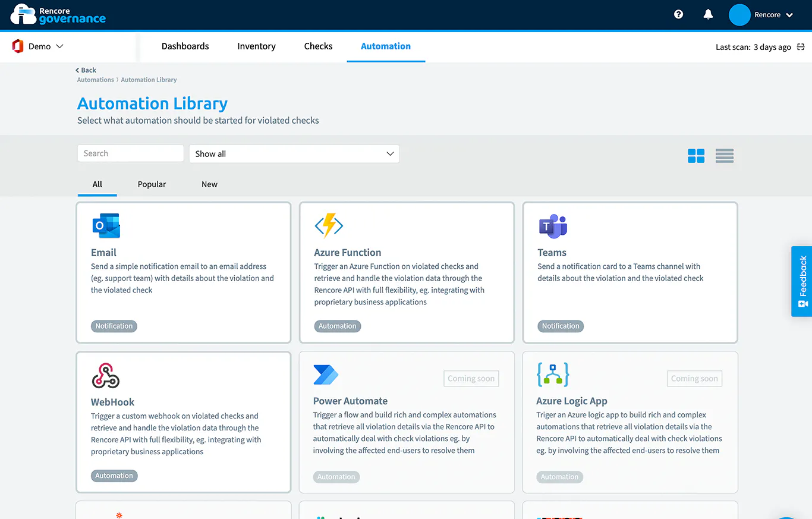This screenshot has width=812, height=519.
Task: Click the Notification tag on Teams card
Action: [561, 326]
